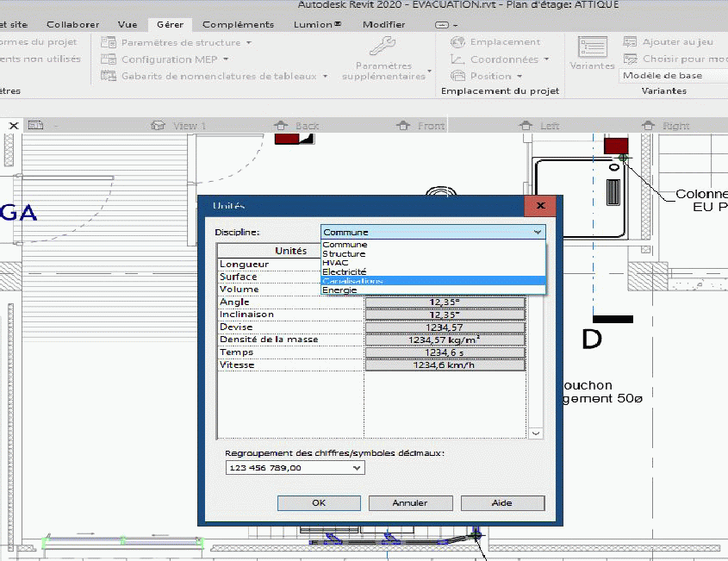Switch to the Compléments ribbon tab
This screenshot has width=728, height=561.
coord(238,25)
